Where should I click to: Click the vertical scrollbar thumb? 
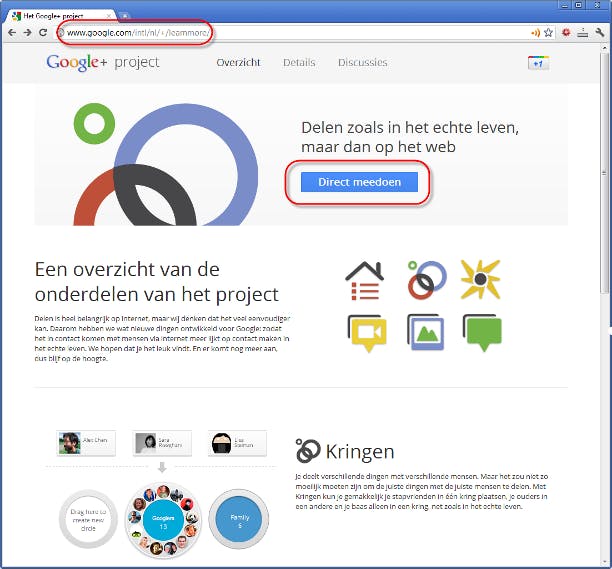pyautogui.click(x=605, y=172)
